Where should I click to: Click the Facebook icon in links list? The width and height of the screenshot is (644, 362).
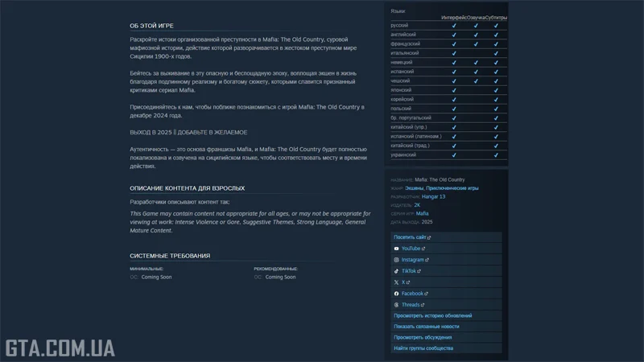click(x=396, y=294)
